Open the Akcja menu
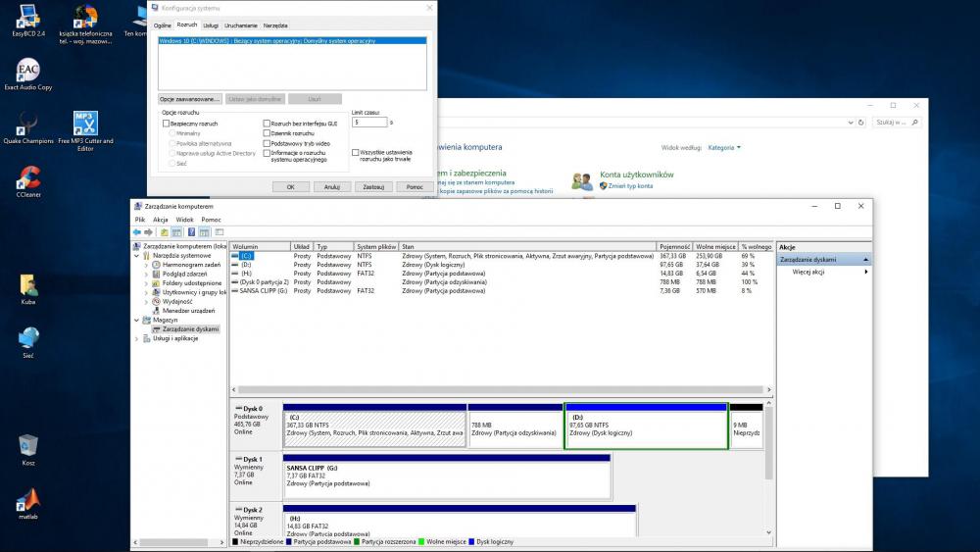This screenshot has width=980, height=552. tap(161, 220)
